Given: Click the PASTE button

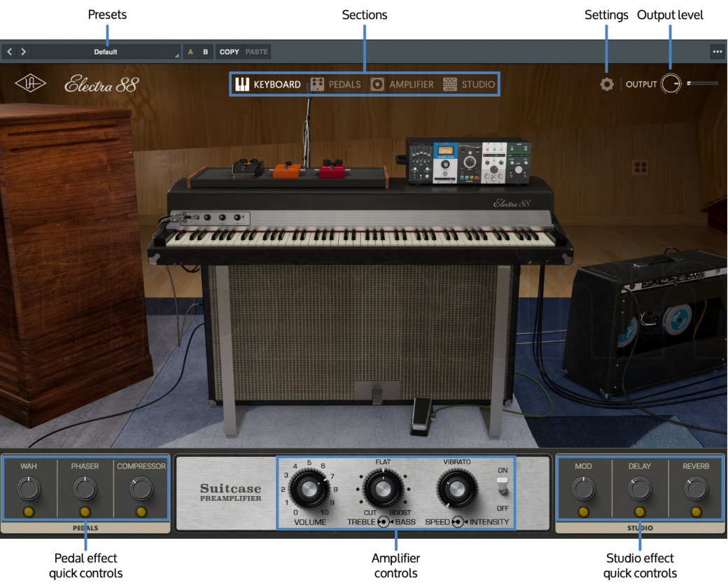Looking at the screenshot, I should (x=257, y=52).
